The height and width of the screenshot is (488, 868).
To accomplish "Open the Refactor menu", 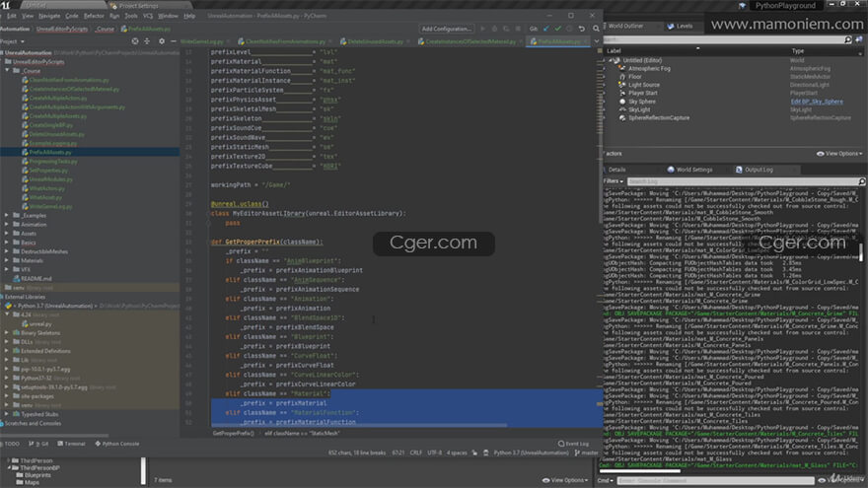I will click(x=94, y=16).
